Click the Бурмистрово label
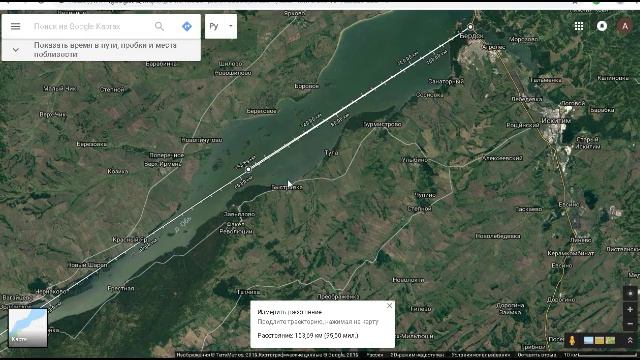The height and width of the screenshot is (360, 640). tap(382, 124)
